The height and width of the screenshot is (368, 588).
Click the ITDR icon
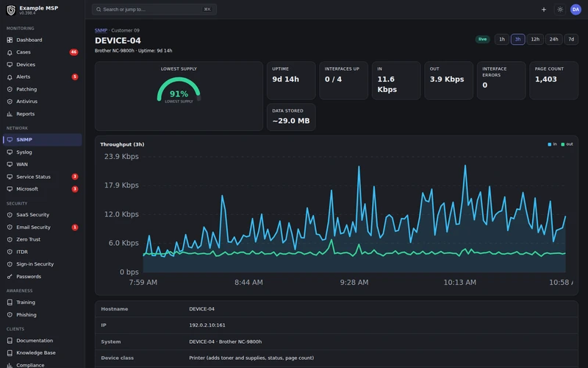point(10,252)
